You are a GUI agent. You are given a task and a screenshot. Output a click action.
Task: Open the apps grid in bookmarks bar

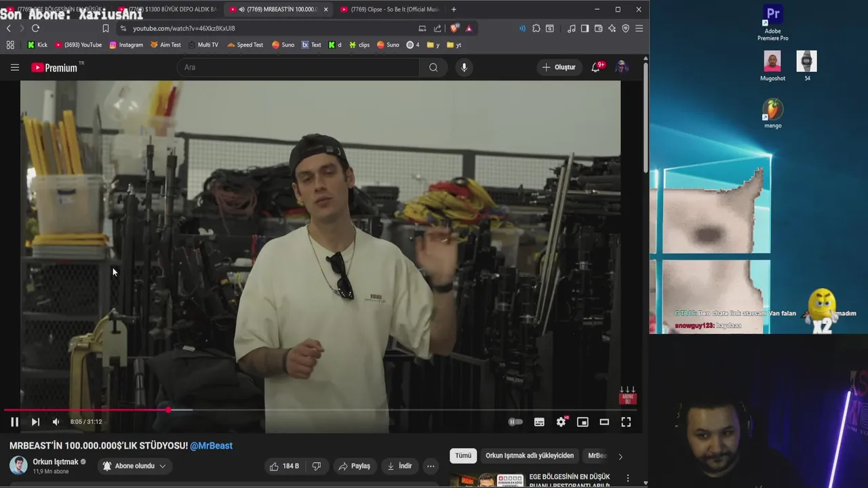click(x=10, y=45)
